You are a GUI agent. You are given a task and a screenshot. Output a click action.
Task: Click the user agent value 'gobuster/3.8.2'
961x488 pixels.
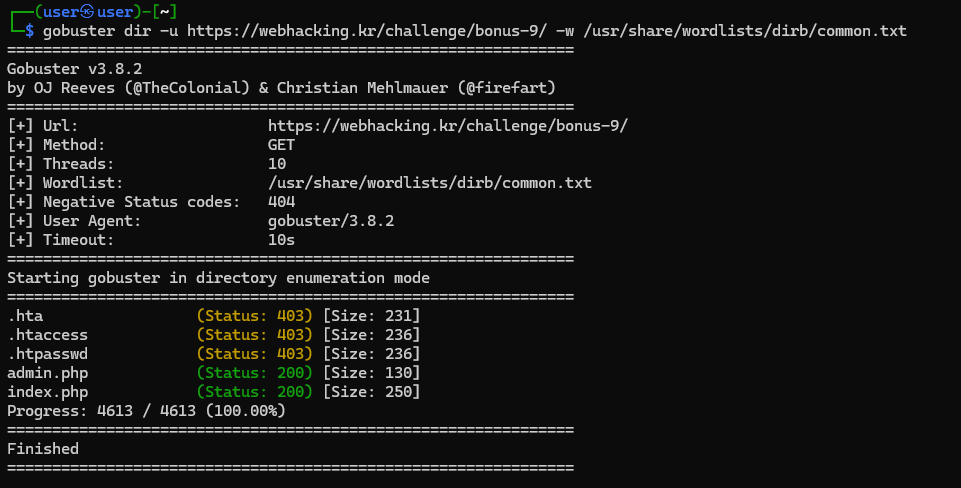[x=331, y=221]
